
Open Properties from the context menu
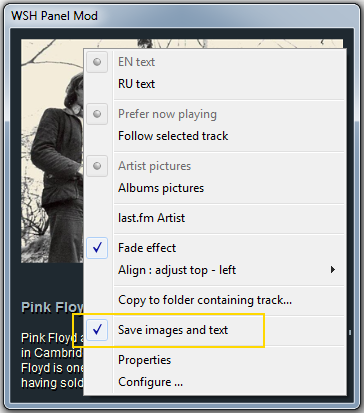pos(215,360)
